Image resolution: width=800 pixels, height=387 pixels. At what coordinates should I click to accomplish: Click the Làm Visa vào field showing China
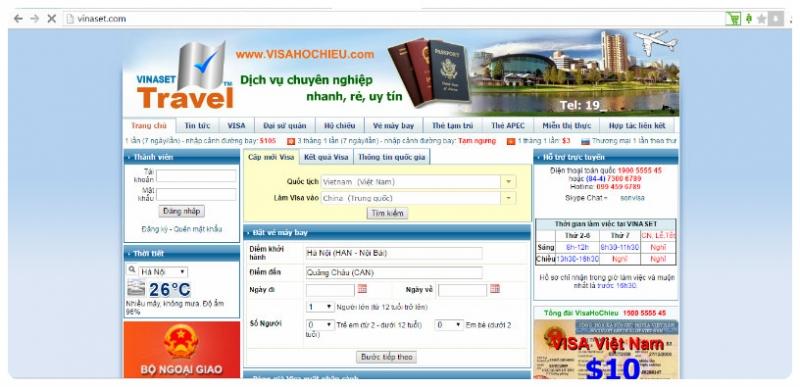click(x=411, y=198)
